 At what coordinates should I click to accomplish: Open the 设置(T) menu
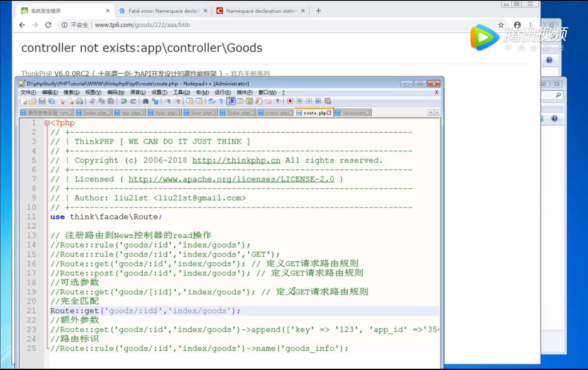(x=159, y=92)
